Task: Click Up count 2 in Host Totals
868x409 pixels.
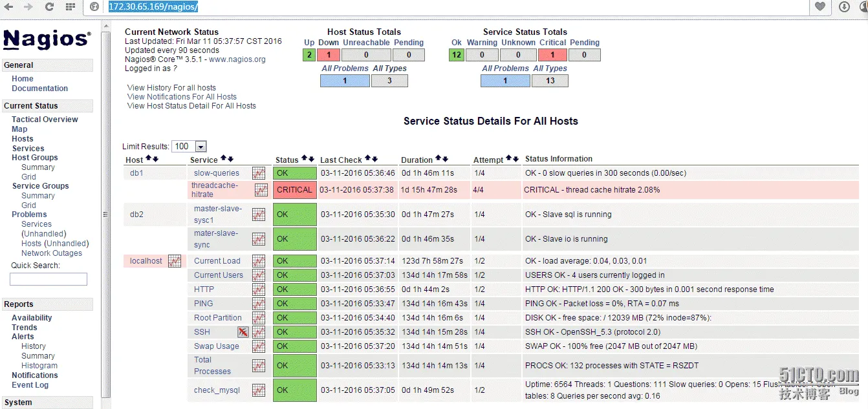Action: tap(309, 55)
